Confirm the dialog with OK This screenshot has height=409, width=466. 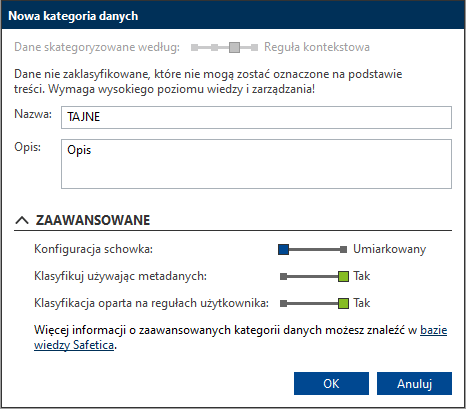pos(331,384)
